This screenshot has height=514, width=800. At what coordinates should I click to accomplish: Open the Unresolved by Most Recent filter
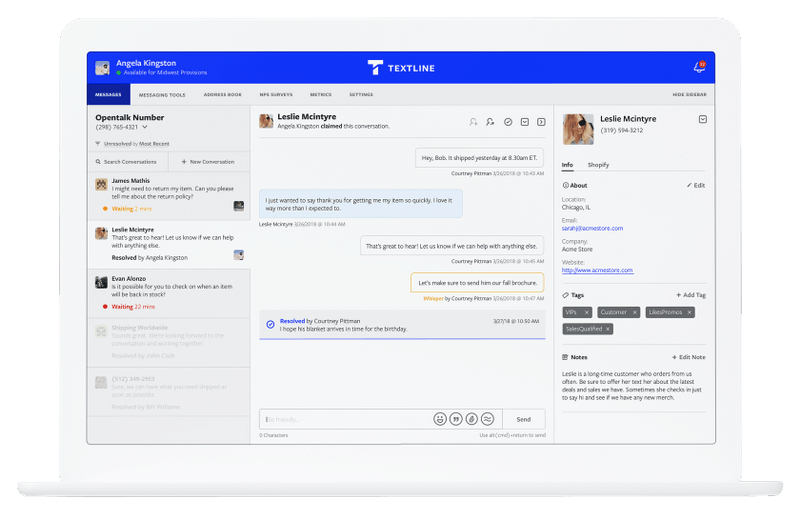click(130, 144)
